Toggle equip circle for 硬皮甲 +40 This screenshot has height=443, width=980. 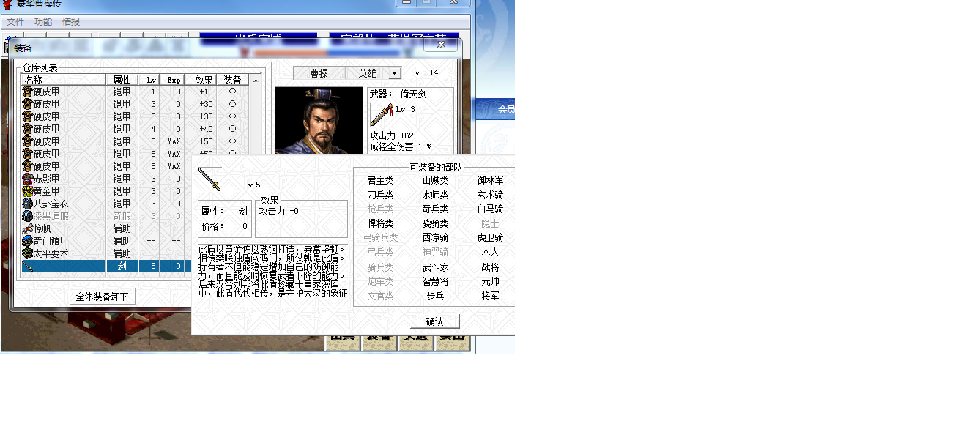232,129
